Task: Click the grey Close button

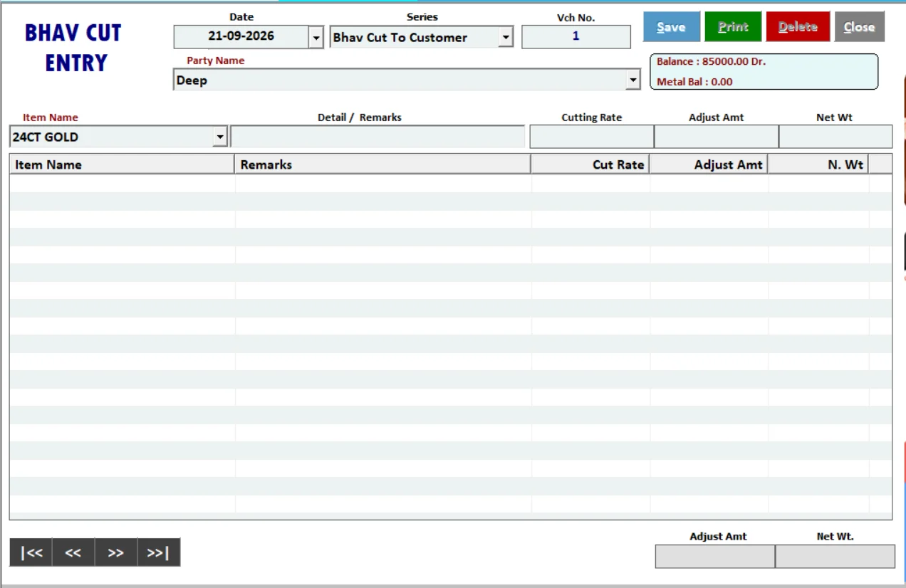Action: 859,27
